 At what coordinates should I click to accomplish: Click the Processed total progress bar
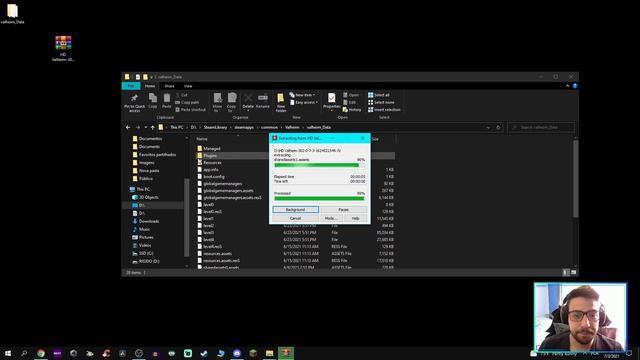click(319, 199)
